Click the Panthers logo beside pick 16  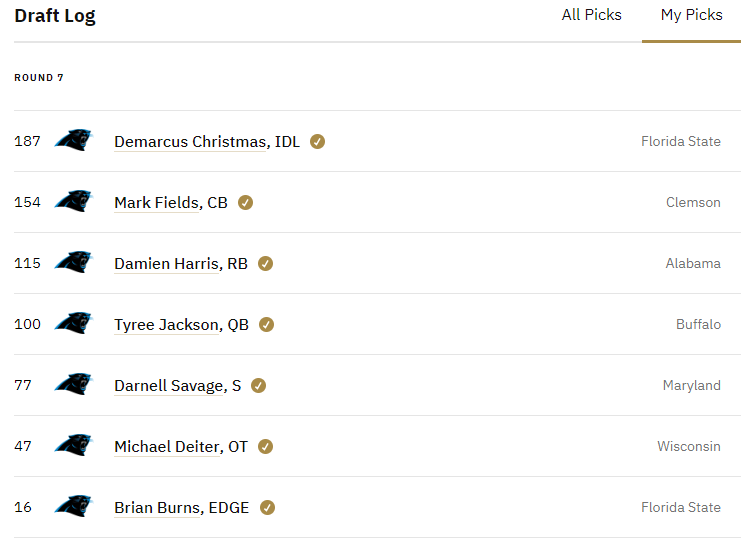pos(73,506)
